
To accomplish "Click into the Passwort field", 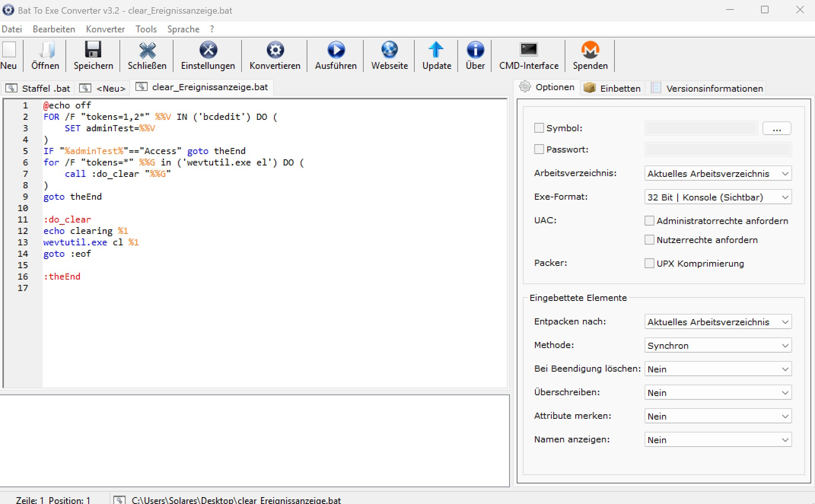I will pos(718,149).
